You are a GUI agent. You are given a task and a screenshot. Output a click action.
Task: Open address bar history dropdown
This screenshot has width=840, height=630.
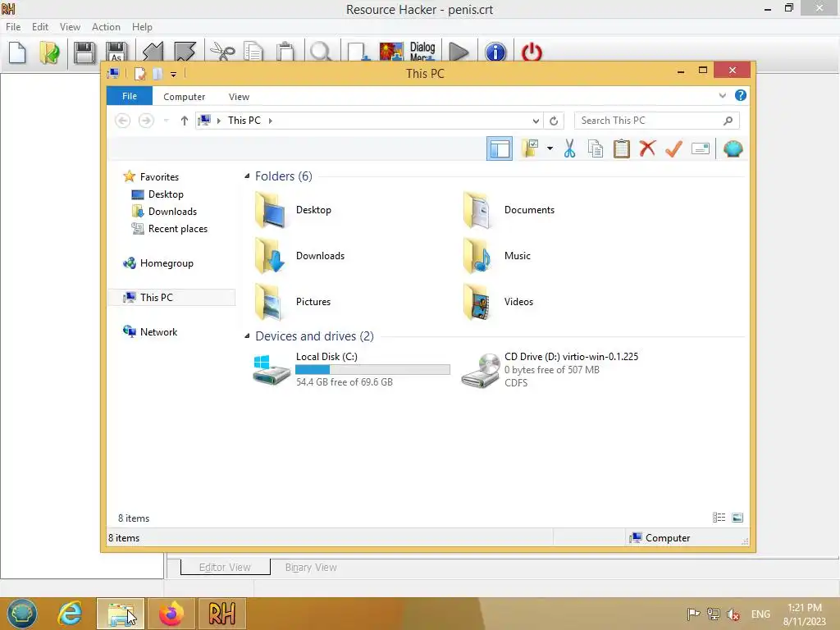click(x=535, y=121)
